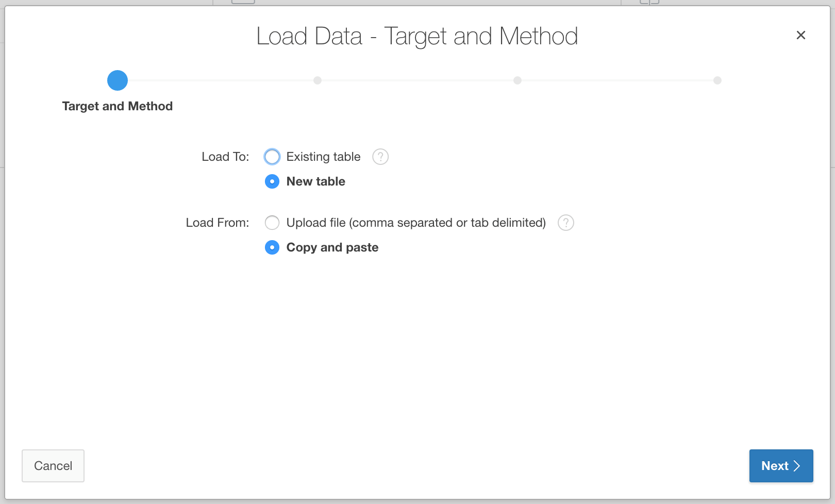The height and width of the screenshot is (504, 835).
Task: Select the Copy and paste option
Action: pos(272,247)
